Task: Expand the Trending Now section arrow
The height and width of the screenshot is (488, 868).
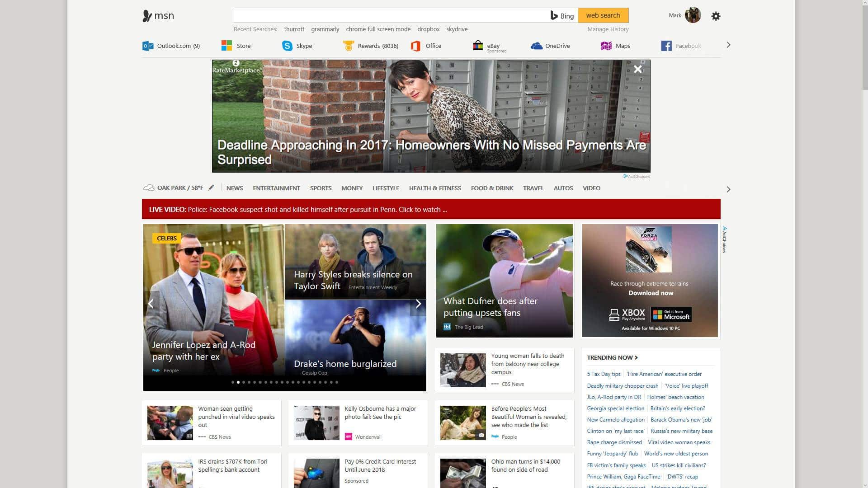Action: (636, 357)
